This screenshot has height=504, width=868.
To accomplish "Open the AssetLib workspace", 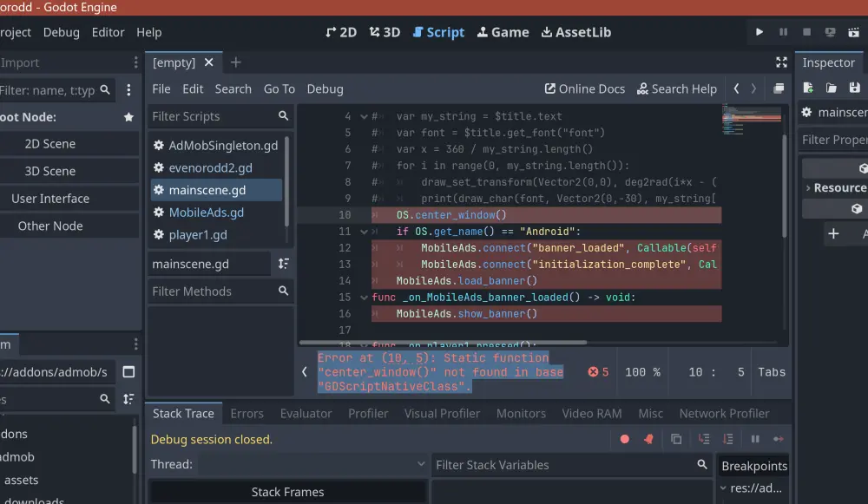I will click(575, 32).
